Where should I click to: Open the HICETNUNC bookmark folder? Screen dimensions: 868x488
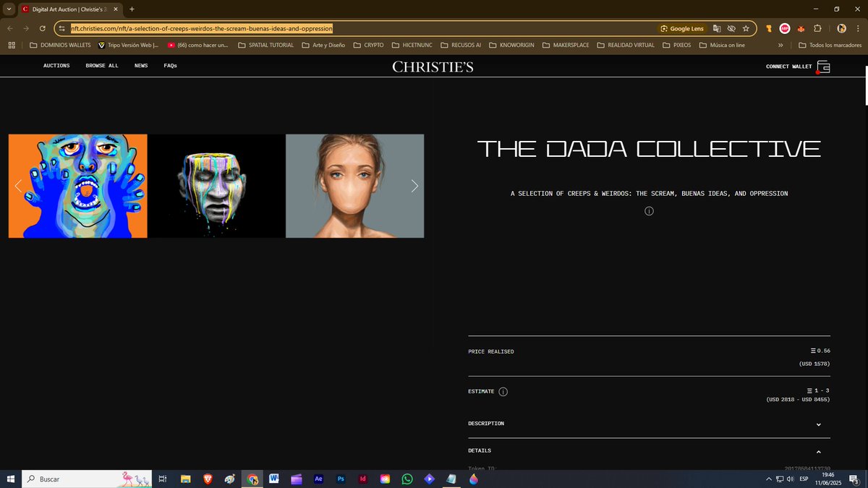tap(411, 45)
